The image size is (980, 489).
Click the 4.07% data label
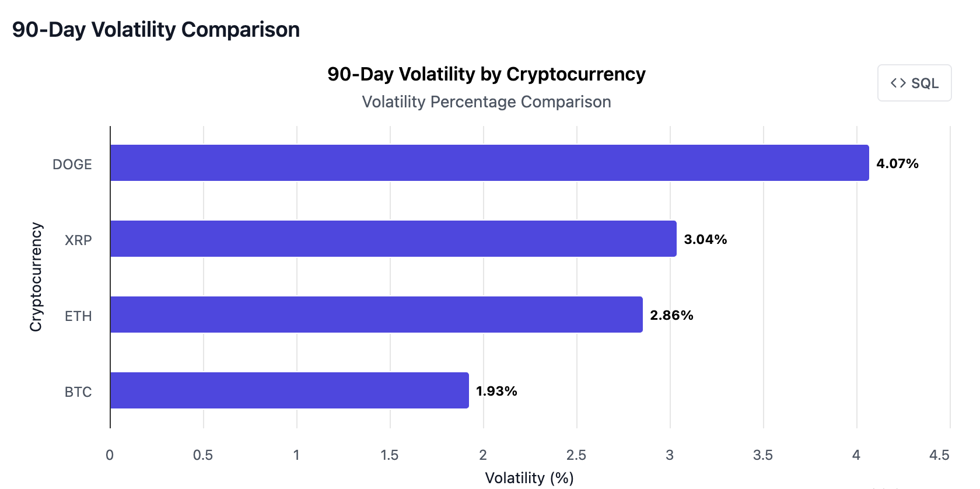tap(897, 164)
